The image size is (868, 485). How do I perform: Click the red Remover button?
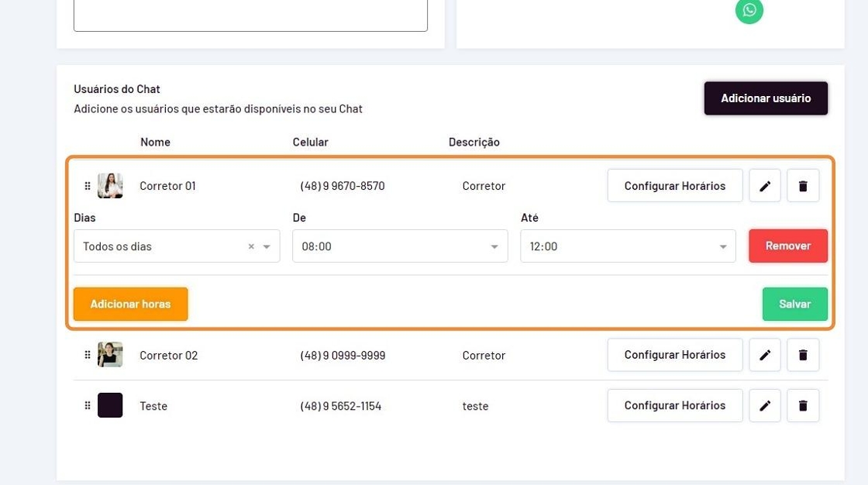[787, 246]
